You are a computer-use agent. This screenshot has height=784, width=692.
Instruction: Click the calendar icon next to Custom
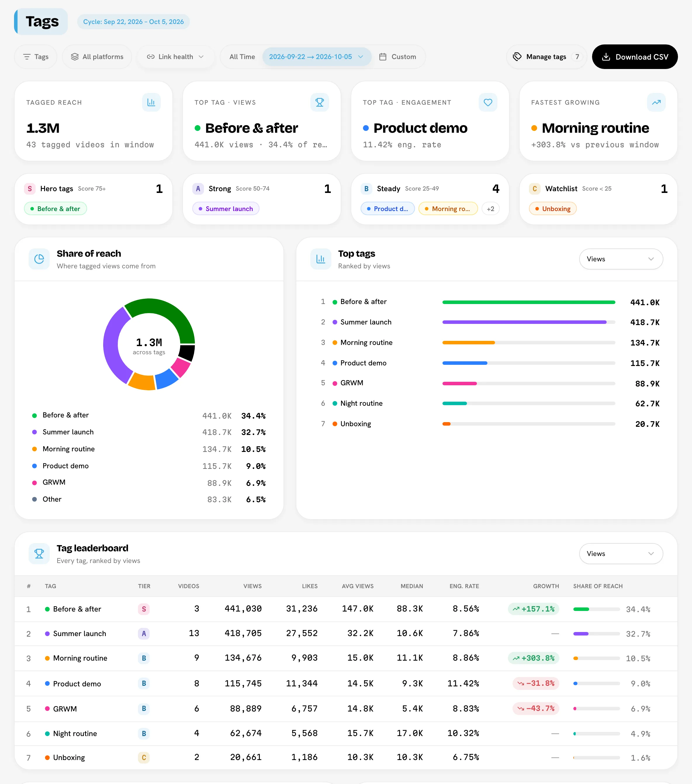pyautogui.click(x=383, y=57)
